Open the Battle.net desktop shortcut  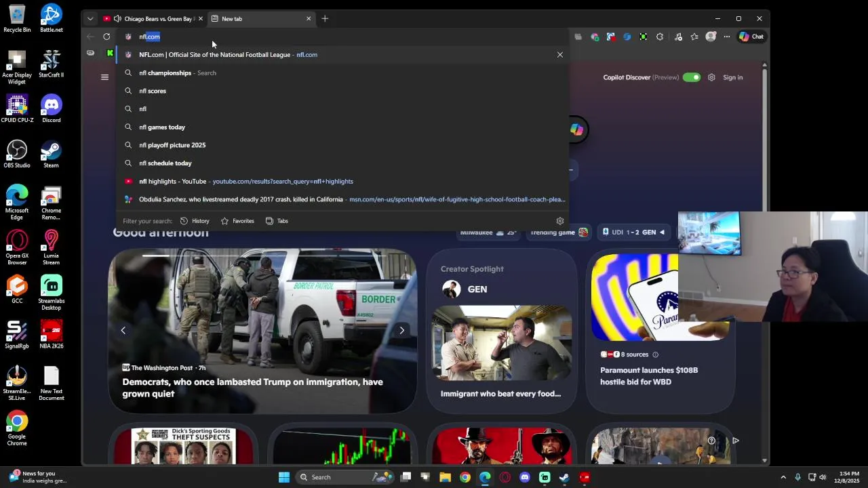(51, 18)
